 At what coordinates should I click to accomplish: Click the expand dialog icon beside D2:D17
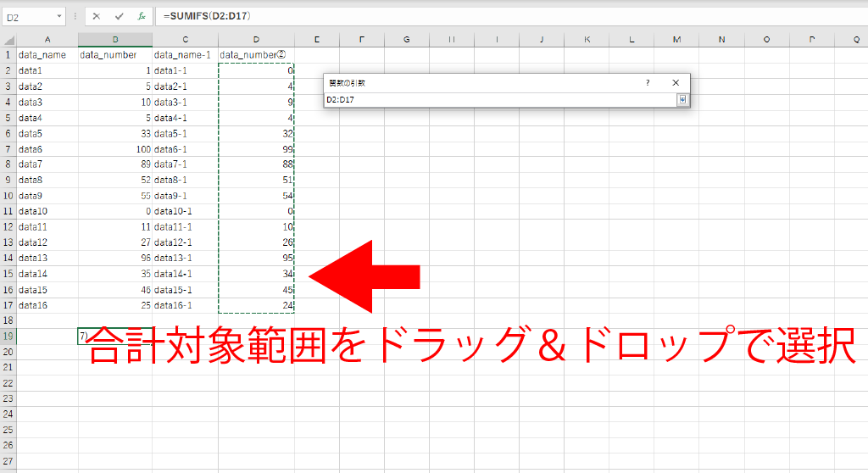682,100
